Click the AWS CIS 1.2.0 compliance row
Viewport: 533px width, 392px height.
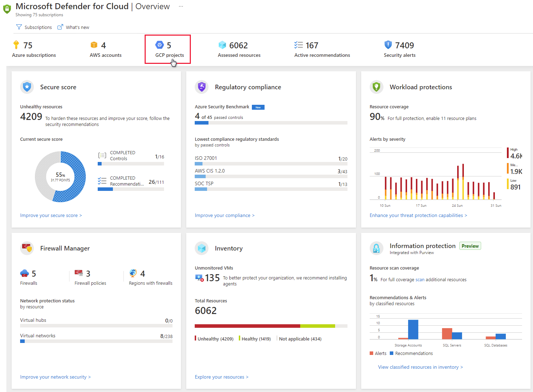click(271, 173)
